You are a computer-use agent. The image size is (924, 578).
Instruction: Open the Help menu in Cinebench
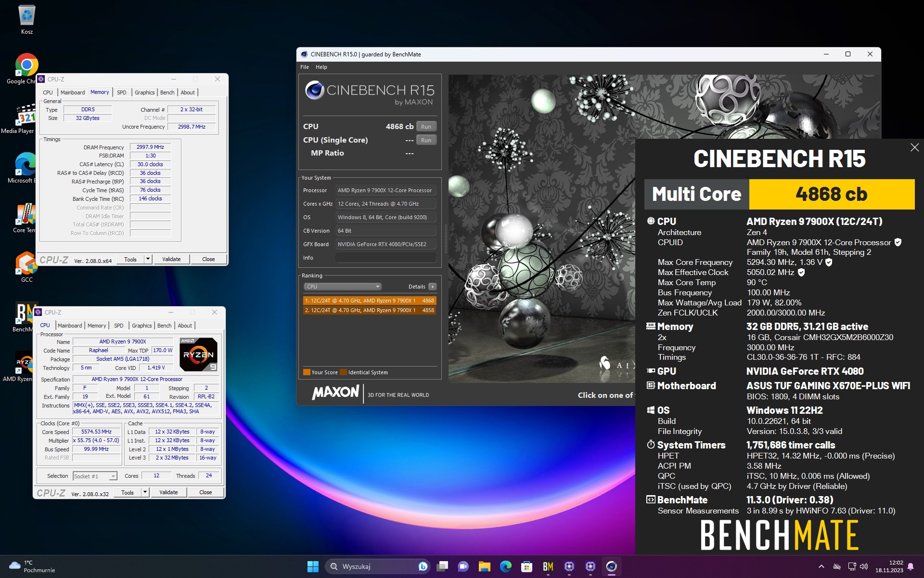click(321, 67)
